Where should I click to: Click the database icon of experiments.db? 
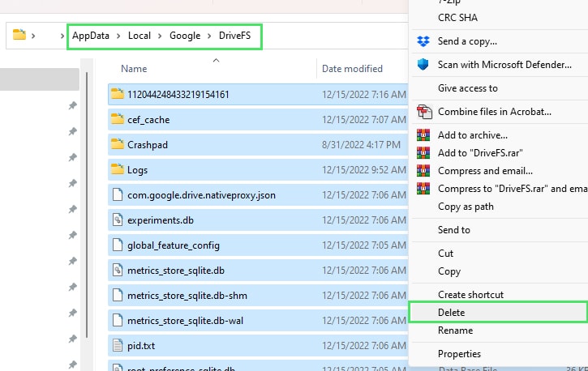(118, 220)
